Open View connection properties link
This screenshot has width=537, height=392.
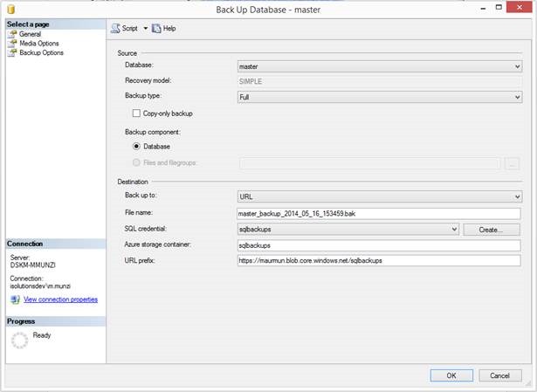[60, 299]
